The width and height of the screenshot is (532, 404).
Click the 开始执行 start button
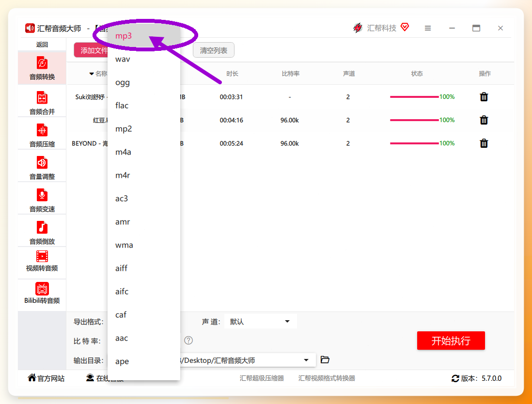pyautogui.click(x=451, y=341)
